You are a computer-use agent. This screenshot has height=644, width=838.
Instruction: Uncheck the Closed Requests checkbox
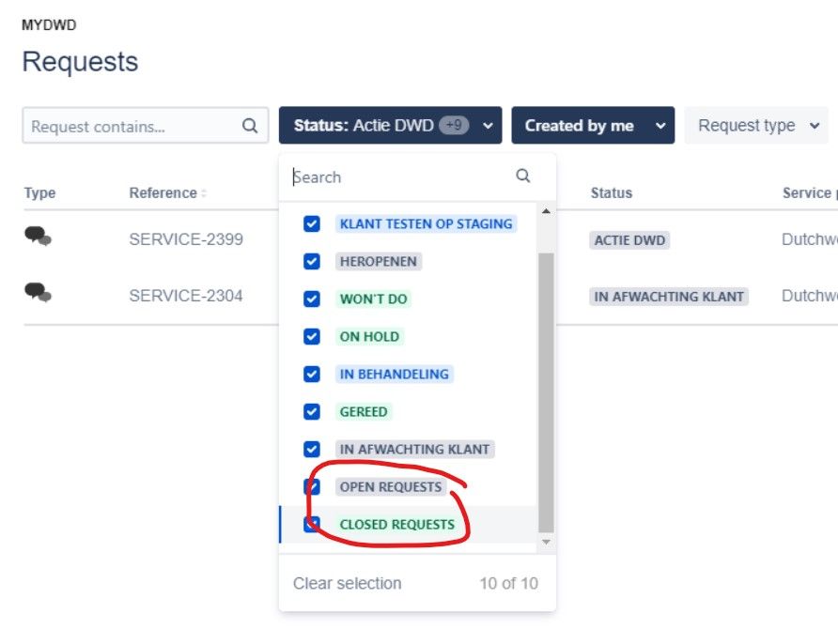coord(312,525)
